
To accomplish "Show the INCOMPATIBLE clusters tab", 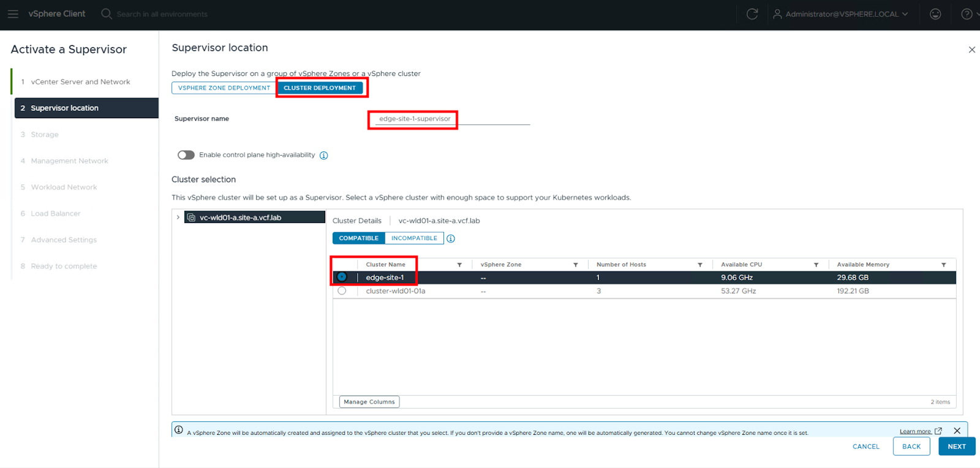I will (415, 238).
